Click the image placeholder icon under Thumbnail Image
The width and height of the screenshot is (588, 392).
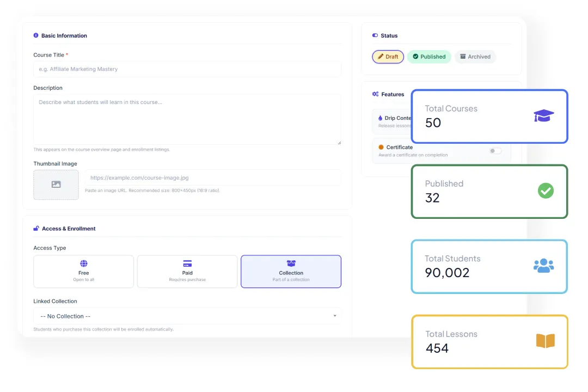pos(56,185)
